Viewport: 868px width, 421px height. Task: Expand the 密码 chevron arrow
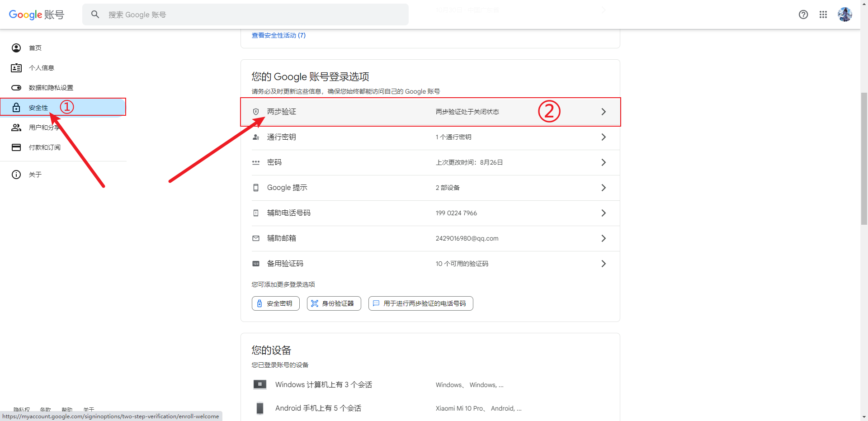click(x=604, y=162)
